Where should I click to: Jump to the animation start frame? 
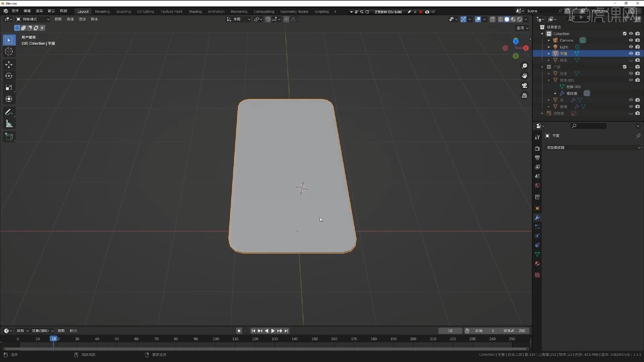(253, 331)
